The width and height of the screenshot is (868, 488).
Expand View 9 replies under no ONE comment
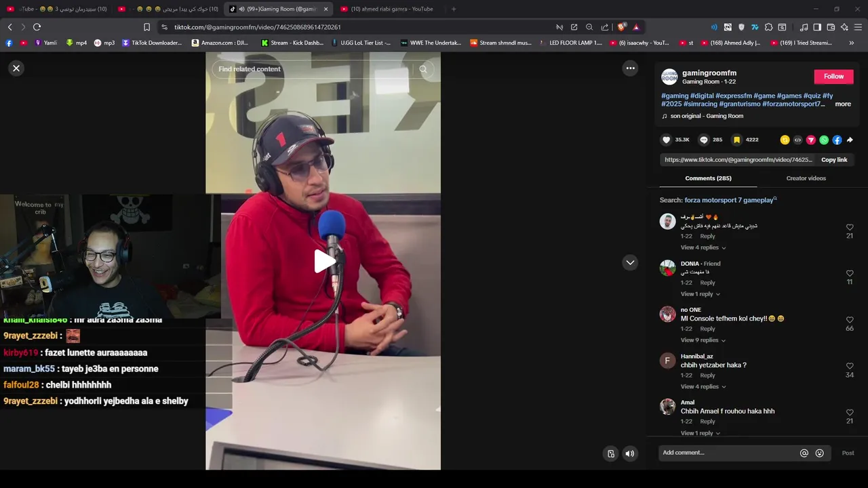(x=703, y=340)
